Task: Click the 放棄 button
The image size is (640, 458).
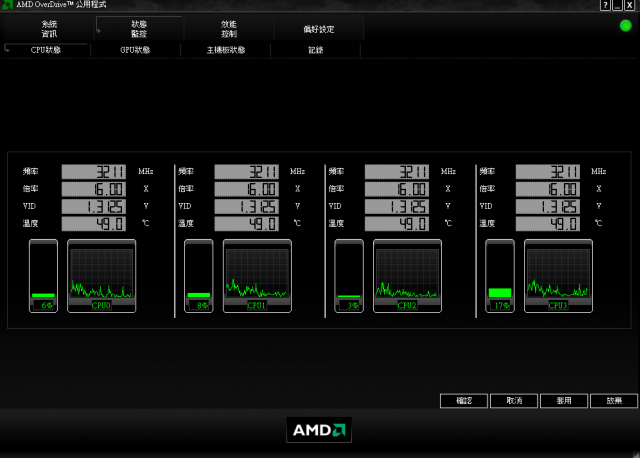Action: click(x=614, y=401)
